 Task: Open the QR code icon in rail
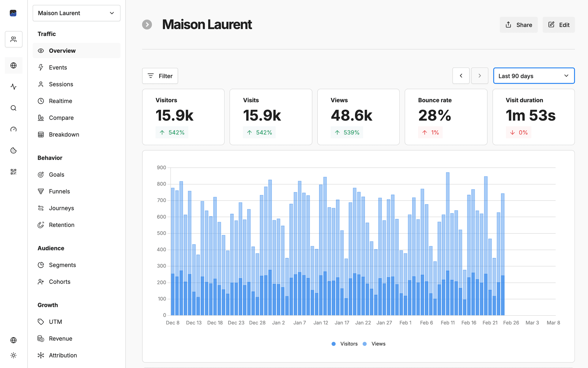[13, 172]
